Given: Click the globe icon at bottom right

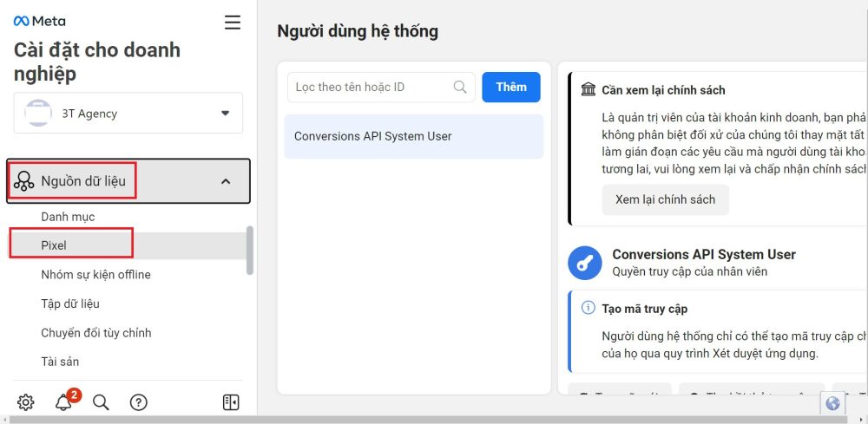Looking at the screenshot, I should point(832,403).
